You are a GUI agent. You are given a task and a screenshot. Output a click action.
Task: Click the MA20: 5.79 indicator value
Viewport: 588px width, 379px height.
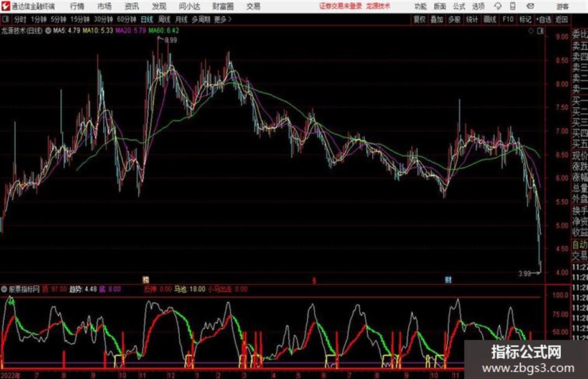click(x=131, y=30)
